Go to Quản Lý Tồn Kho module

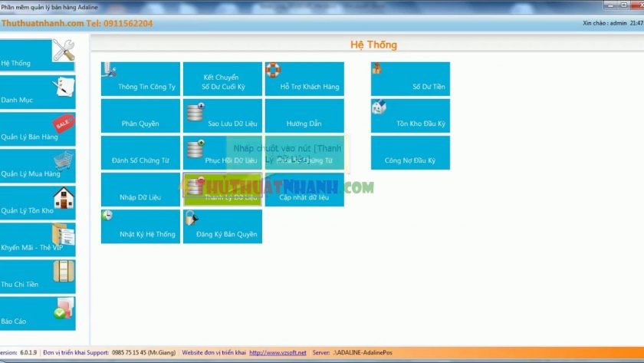pos(38,203)
